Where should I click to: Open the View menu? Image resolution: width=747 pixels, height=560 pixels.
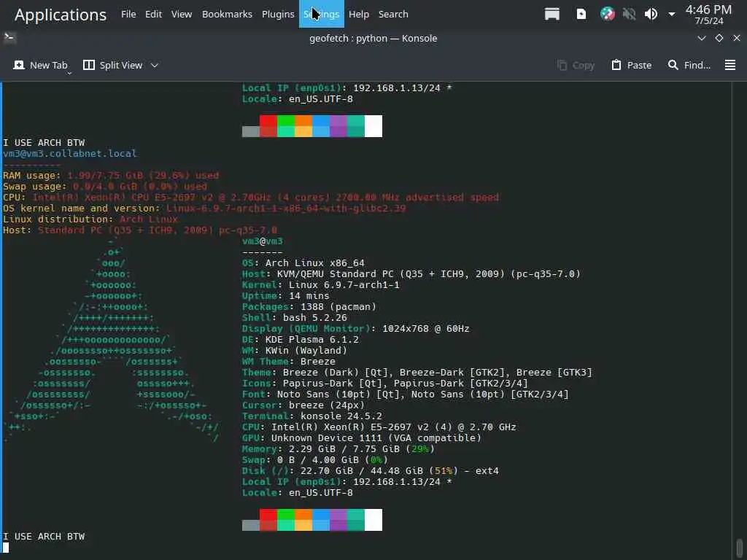pyautogui.click(x=182, y=15)
